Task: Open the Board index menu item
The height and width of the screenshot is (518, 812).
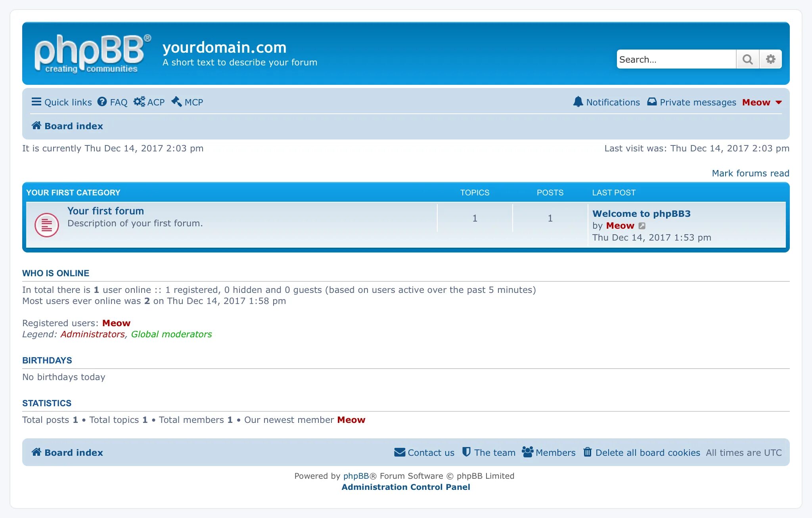Action: (x=67, y=126)
